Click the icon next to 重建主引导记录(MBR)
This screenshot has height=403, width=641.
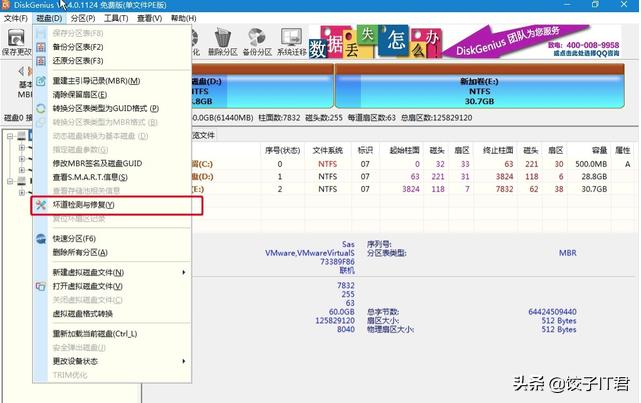tap(41, 81)
